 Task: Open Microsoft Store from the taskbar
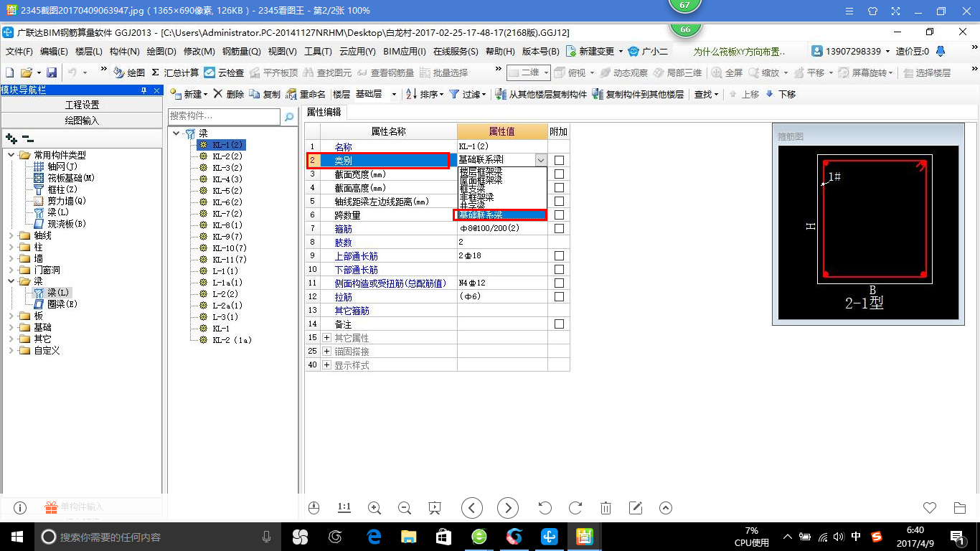coord(443,536)
